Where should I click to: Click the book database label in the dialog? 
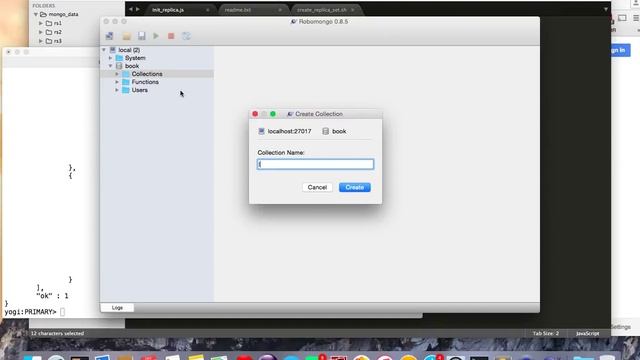click(339, 131)
